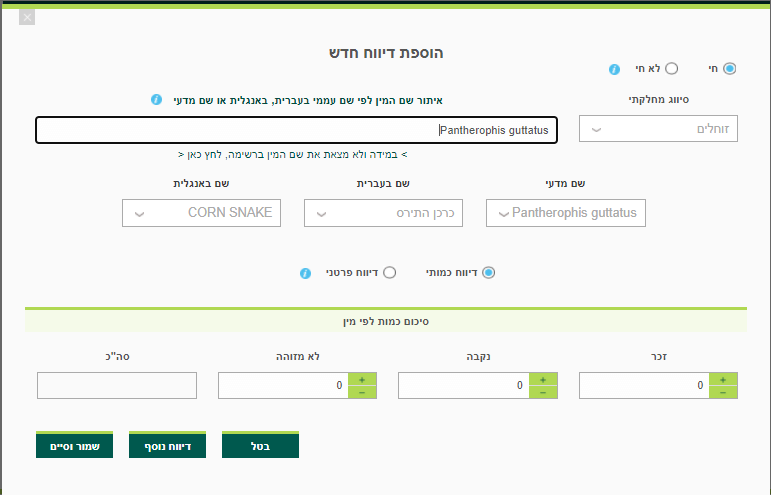Click the לא מזוהה quantity input field

click(x=283, y=385)
